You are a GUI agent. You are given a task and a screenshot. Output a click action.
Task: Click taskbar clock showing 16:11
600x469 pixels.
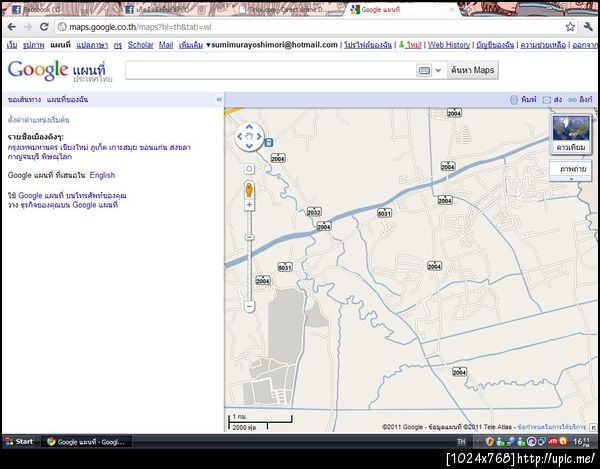(x=581, y=442)
